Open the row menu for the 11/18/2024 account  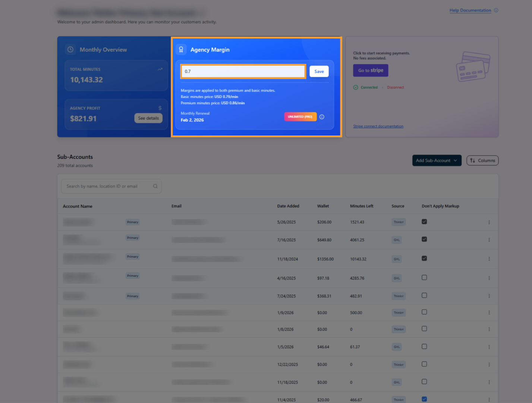tap(489, 259)
